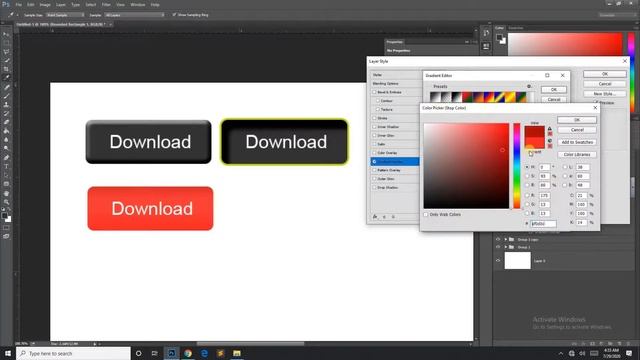The image size is (640, 360).
Task: Click the hex color input field
Action: (x=543, y=223)
